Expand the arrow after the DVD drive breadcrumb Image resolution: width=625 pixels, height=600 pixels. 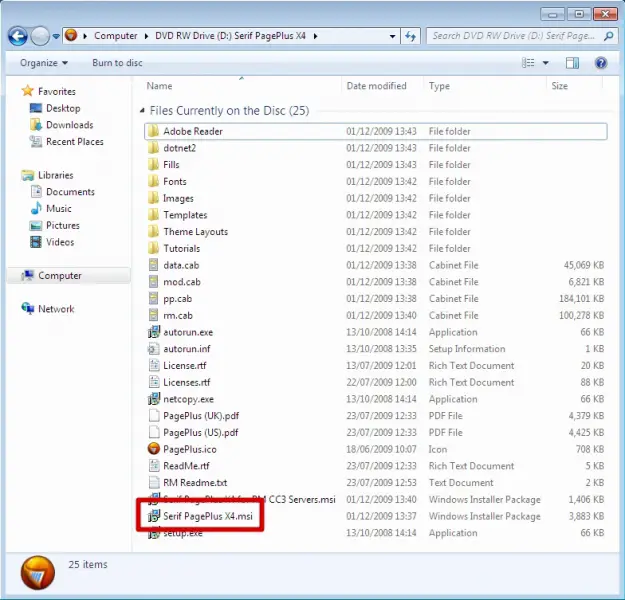click(315, 36)
